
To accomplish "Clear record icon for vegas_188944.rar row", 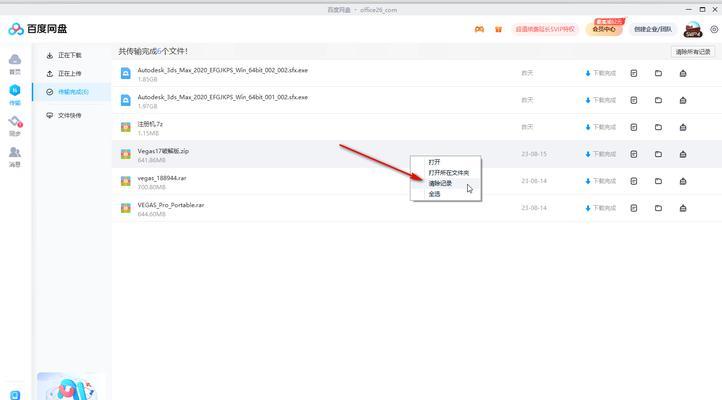I will click(683, 181).
